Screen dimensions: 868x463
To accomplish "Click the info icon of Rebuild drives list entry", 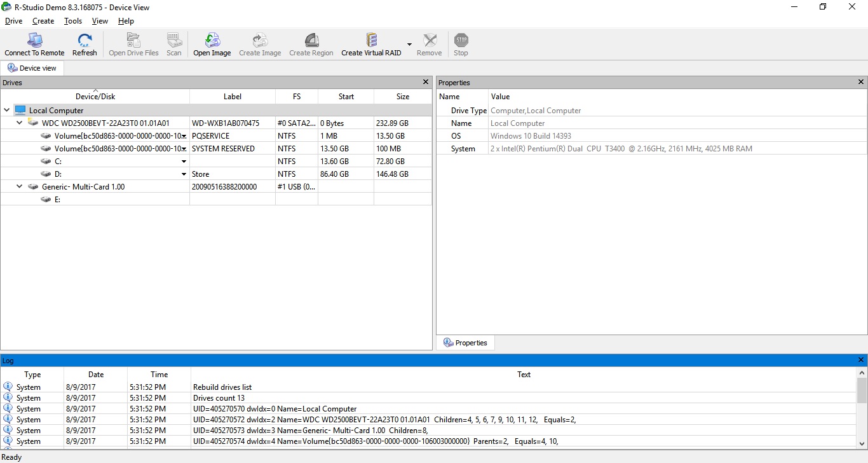I will click(8, 387).
